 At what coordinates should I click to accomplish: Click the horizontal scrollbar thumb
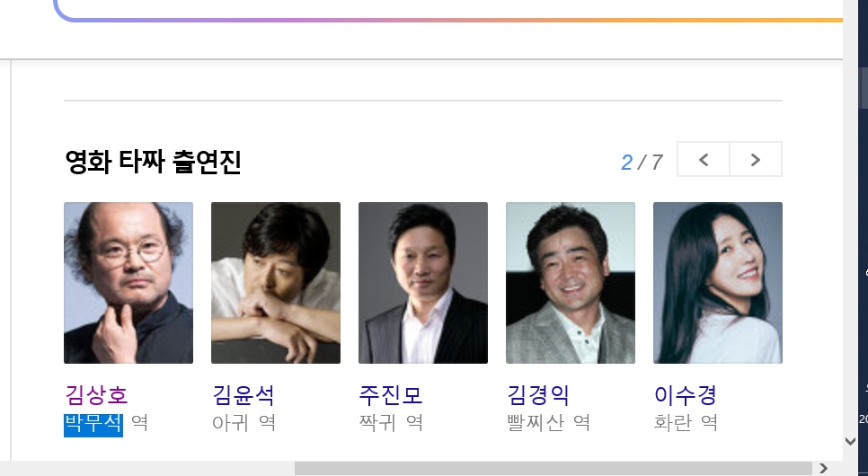[553, 468]
